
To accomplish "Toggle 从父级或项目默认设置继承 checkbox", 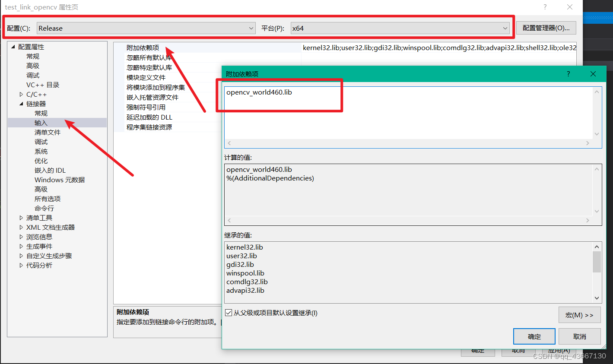I will point(229,313).
